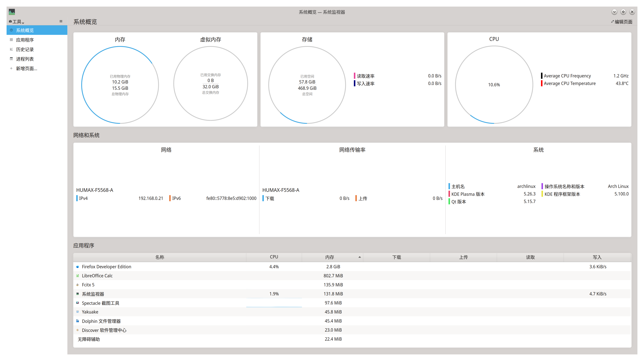Click the Fcitx 5 application icon
The height and width of the screenshot is (361, 644).
pos(78,285)
